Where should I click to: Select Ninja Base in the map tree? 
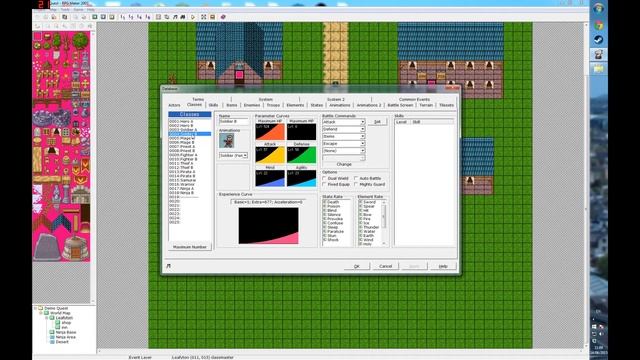tap(65, 332)
